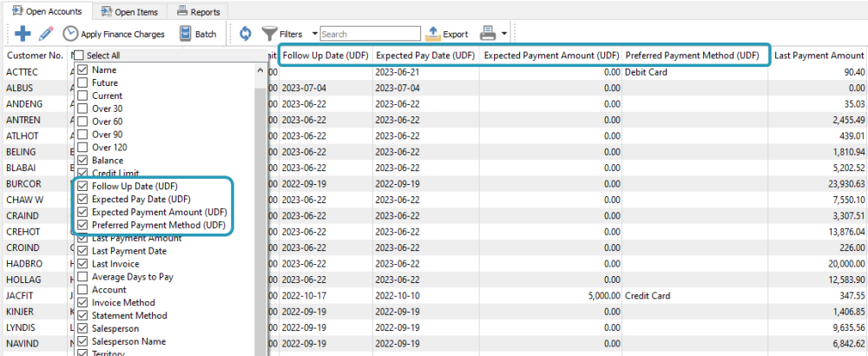The width and height of the screenshot is (868, 356).
Task: Sort by Customer No. column header
Action: coord(35,56)
